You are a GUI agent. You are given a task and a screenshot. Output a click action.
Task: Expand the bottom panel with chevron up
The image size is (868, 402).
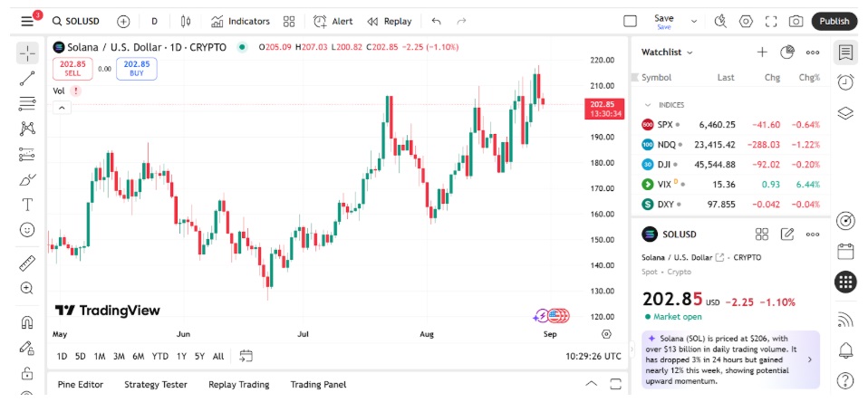[x=592, y=384]
